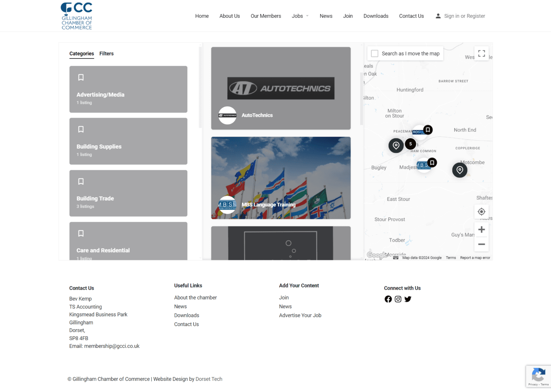The width and height of the screenshot is (551, 392).
Task: Open Our Members in the navigation
Action: pos(266,16)
